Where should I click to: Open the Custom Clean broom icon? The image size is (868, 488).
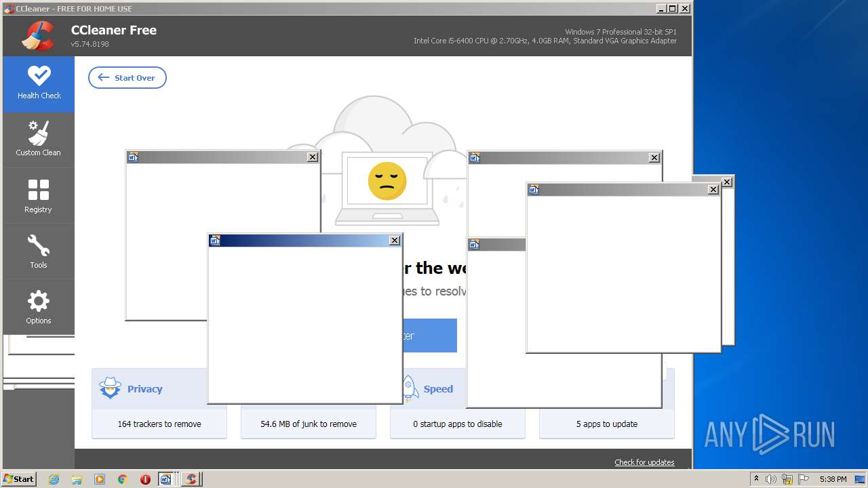[x=39, y=134]
